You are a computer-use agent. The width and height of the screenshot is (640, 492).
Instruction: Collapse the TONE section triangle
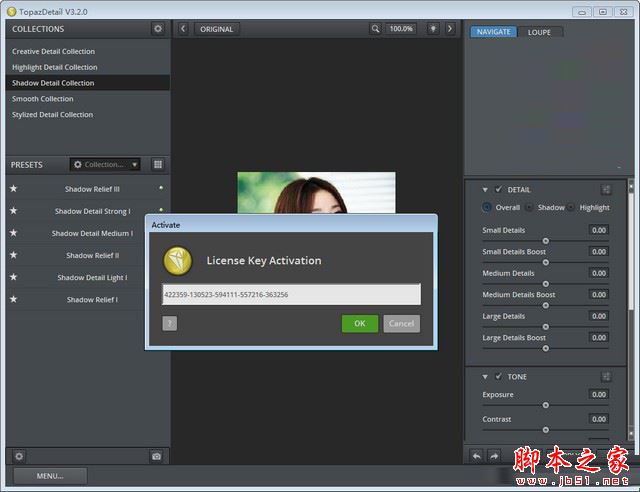pyautogui.click(x=485, y=377)
